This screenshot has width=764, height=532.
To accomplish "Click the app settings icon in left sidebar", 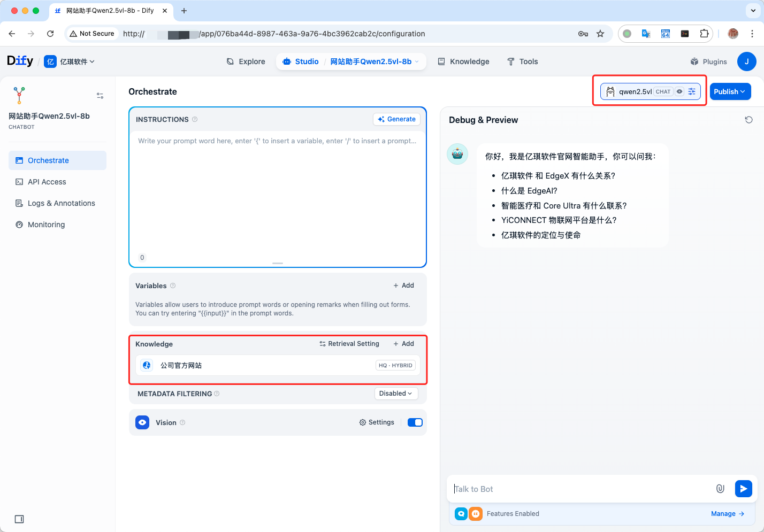I will [x=100, y=96].
